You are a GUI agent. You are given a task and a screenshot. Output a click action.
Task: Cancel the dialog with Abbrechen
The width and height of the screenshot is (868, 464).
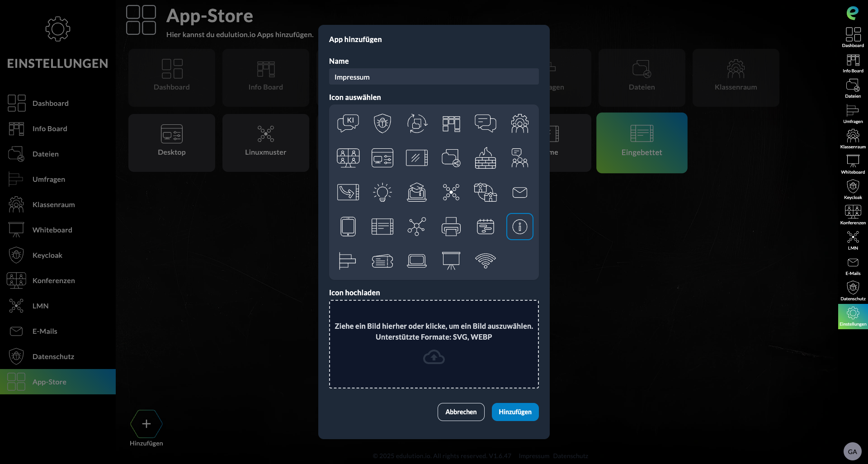click(x=461, y=412)
